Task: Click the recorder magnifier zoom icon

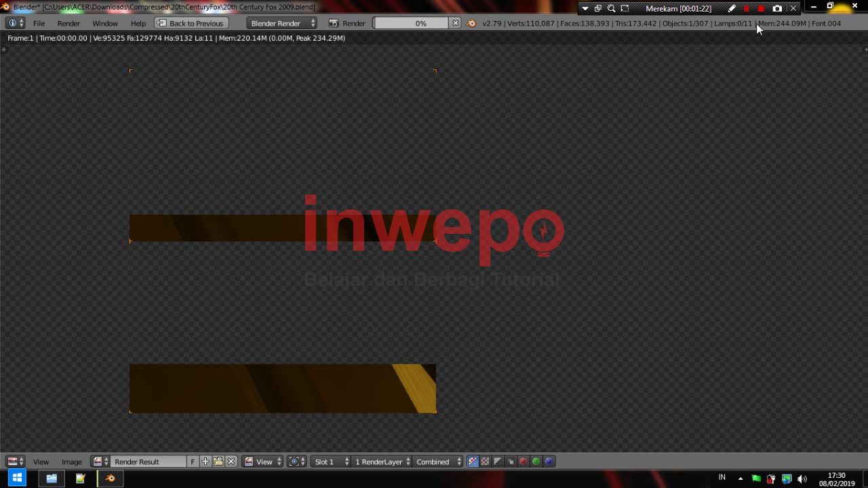Action: coord(611,8)
